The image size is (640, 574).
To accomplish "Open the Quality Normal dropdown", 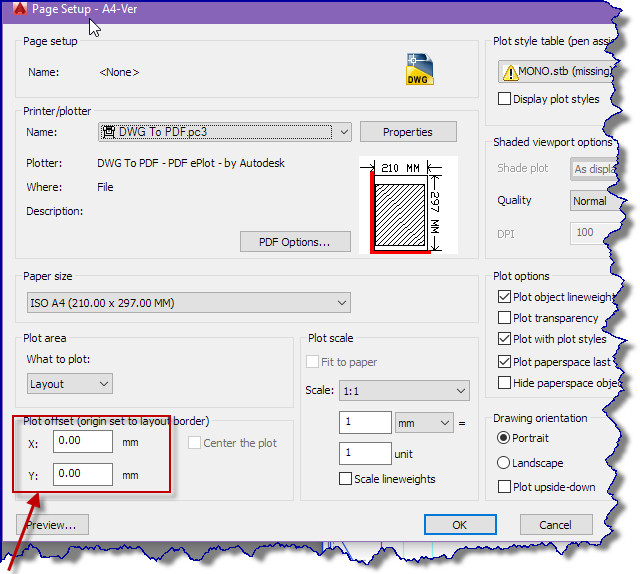I will pyautogui.click(x=596, y=201).
